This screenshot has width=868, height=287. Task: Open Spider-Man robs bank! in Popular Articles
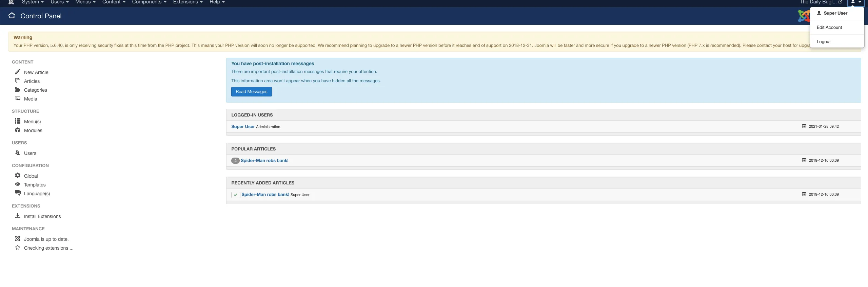pyautogui.click(x=264, y=161)
